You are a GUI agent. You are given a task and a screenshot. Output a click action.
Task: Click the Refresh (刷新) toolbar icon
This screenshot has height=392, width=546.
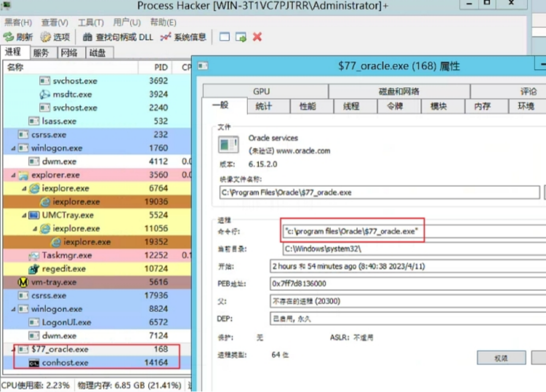(x=9, y=36)
